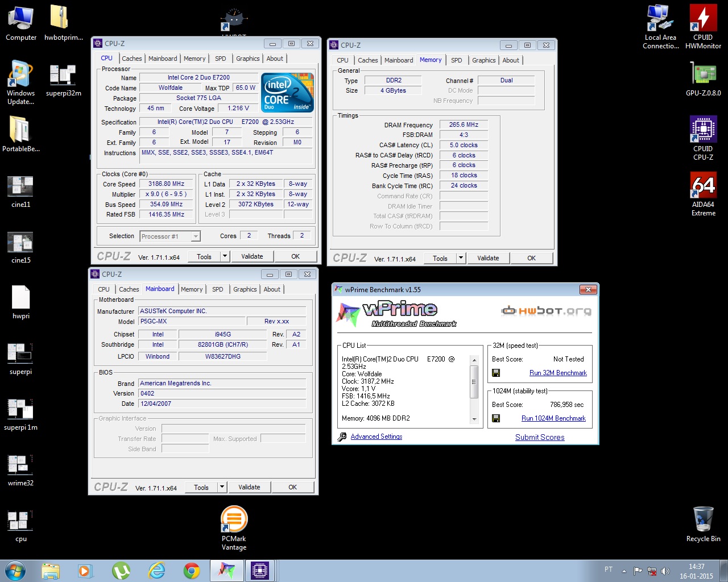This screenshot has width=728, height=582.
Task: Click the Intel Core 2 Duo logo
Action: 287,92
